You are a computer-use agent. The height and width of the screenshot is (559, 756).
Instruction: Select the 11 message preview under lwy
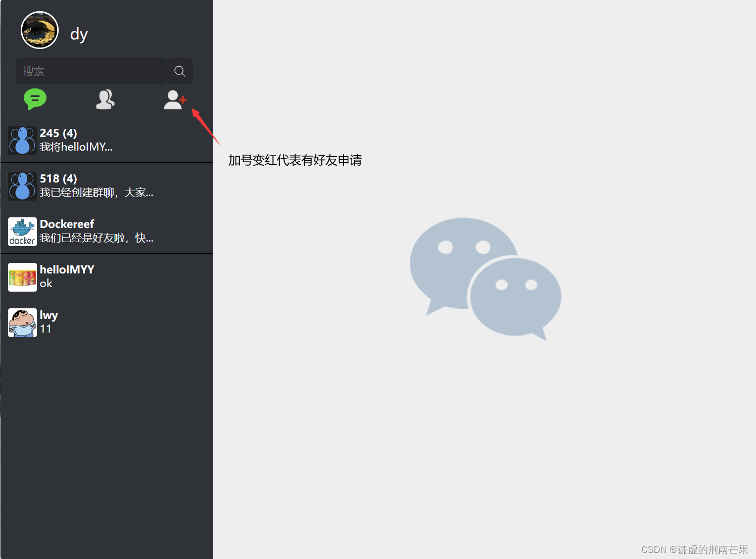[45, 329]
